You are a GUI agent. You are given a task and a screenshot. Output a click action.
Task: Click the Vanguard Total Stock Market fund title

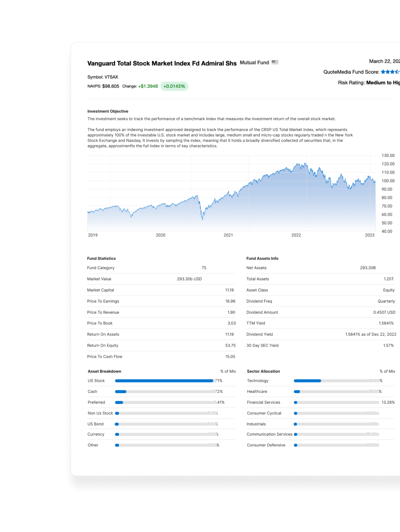coord(162,64)
